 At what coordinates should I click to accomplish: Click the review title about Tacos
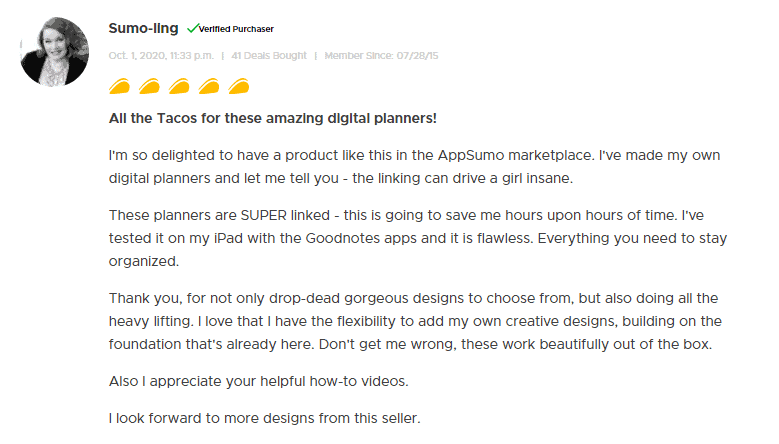[273, 118]
